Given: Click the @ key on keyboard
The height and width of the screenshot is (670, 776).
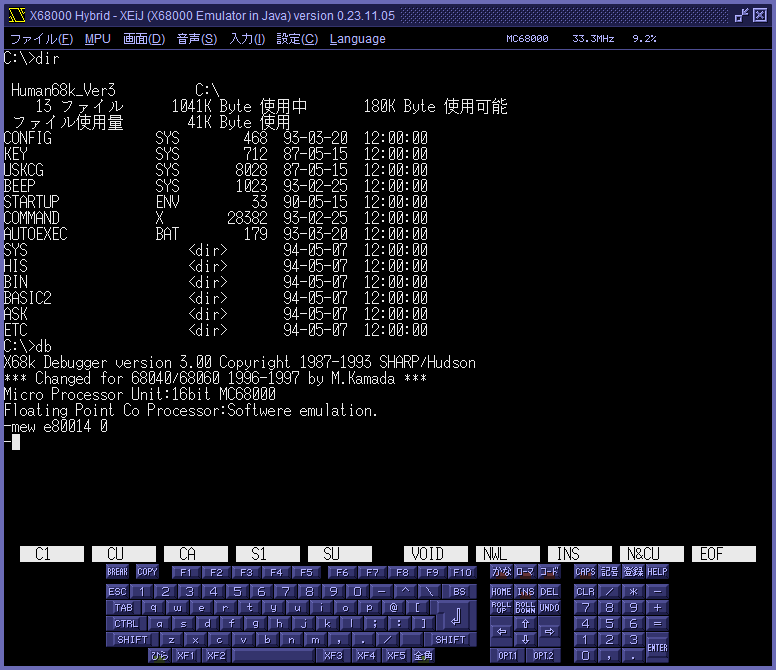Looking at the screenshot, I should (393, 608).
